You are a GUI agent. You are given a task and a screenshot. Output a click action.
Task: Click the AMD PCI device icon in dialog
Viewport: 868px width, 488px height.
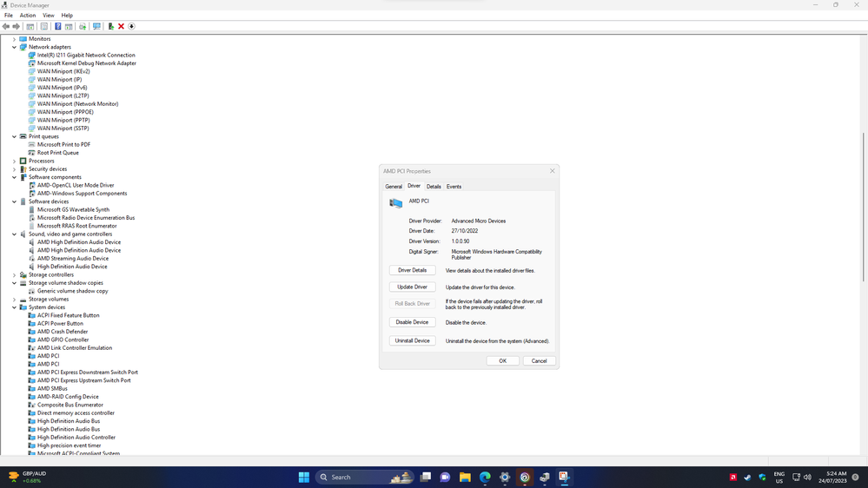[x=396, y=203]
